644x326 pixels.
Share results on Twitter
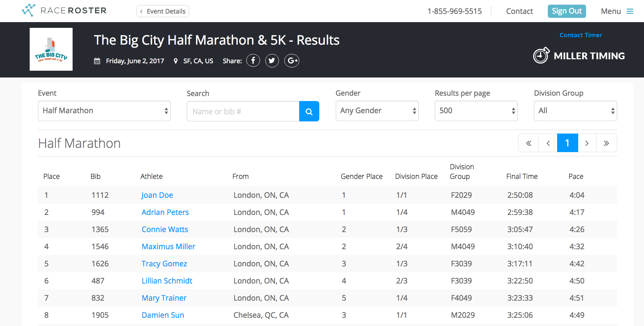pos(272,61)
